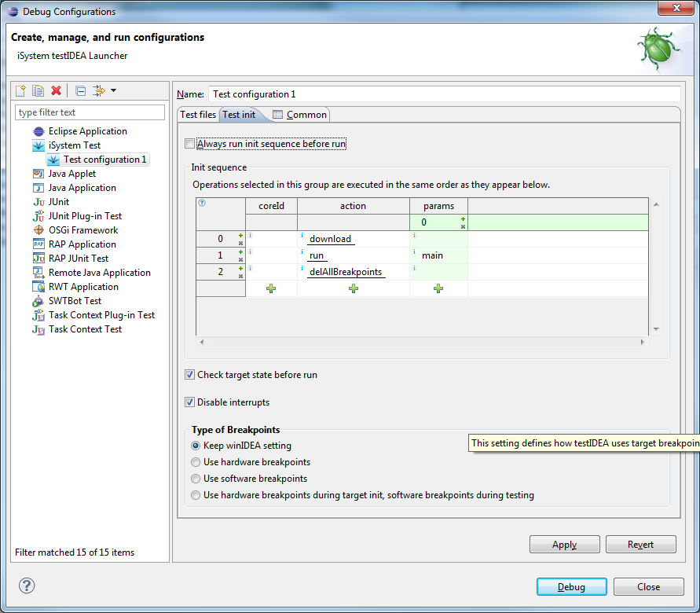Switch to the Test init tab
Image resolution: width=700 pixels, height=613 pixels.
(239, 115)
